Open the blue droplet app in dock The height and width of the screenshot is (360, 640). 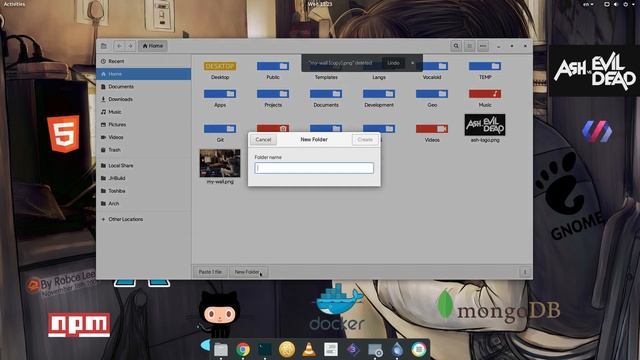(x=397, y=349)
